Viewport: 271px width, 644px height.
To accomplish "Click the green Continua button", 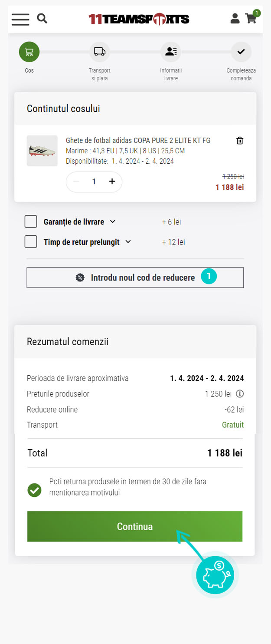I will pyautogui.click(x=135, y=526).
